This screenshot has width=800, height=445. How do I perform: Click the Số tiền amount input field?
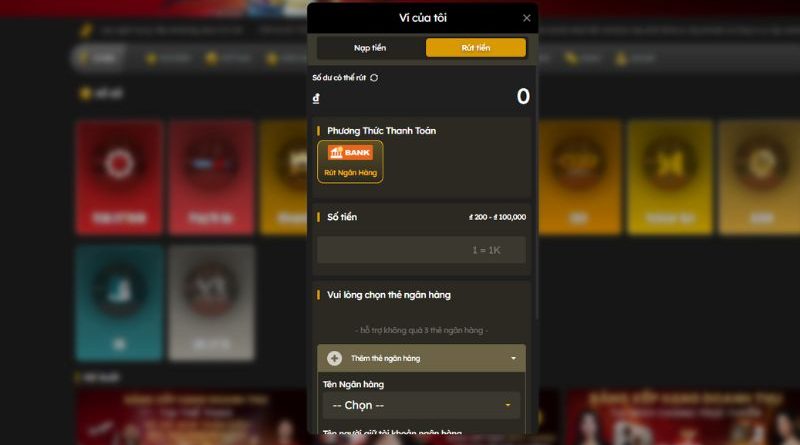(x=421, y=250)
